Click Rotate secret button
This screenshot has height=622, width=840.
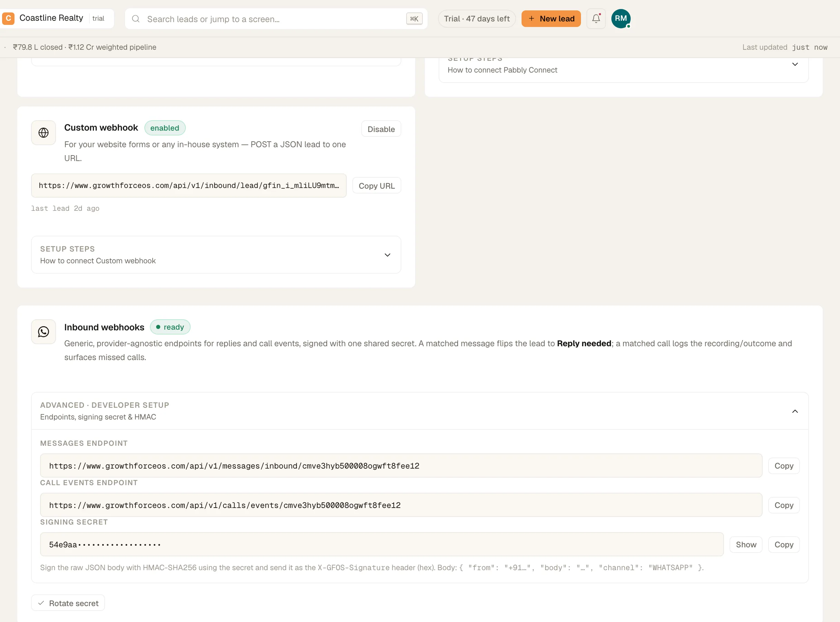(68, 603)
